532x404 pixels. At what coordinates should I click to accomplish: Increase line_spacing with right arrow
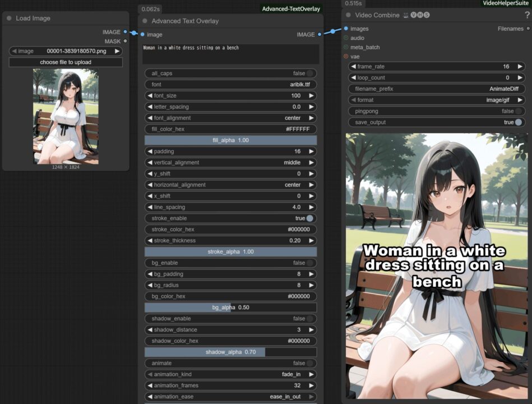pyautogui.click(x=311, y=207)
